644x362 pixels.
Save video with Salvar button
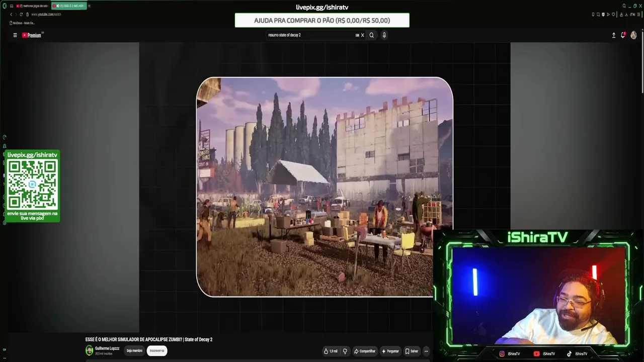tap(412, 351)
